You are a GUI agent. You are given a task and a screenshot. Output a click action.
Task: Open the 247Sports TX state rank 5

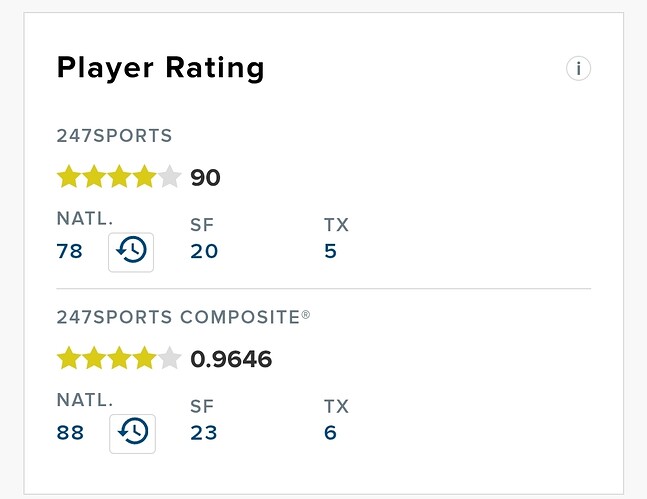click(331, 251)
